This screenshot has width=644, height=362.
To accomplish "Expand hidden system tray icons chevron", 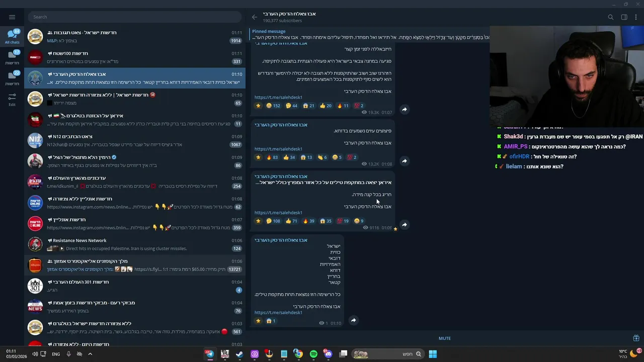I will [90, 354].
